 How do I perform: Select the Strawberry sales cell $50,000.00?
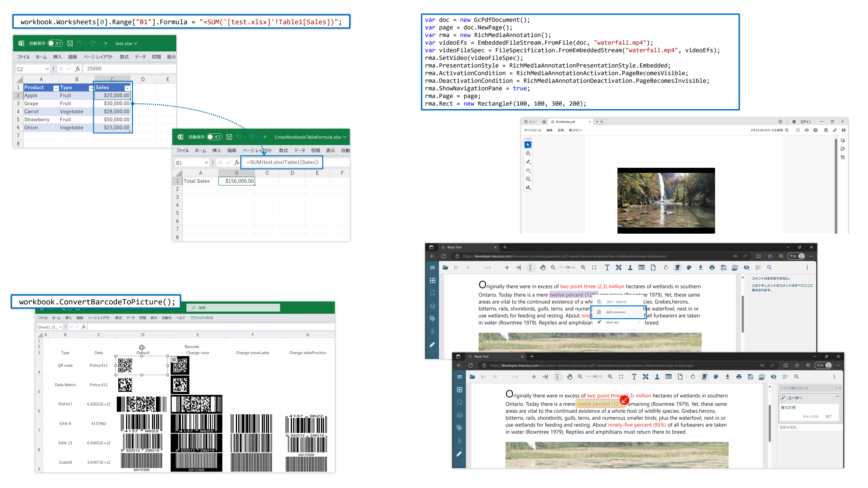click(x=113, y=120)
